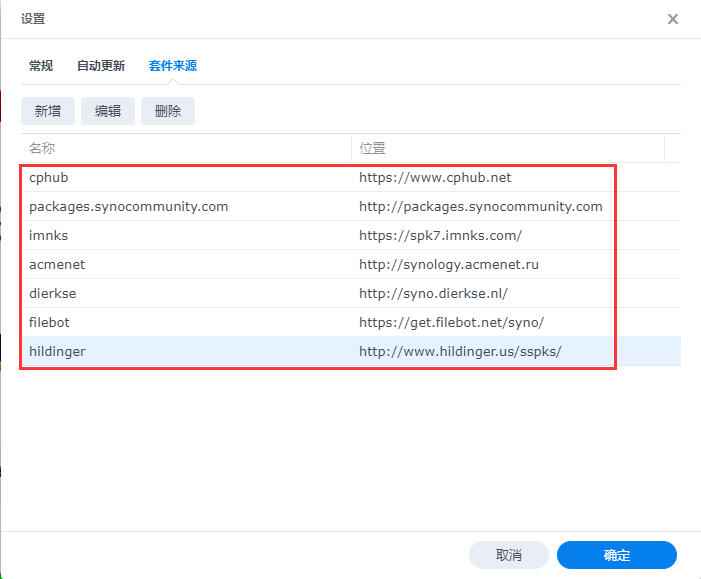The height and width of the screenshot is (579, 701).
Task: Click the https://get.filebot.net/syno/ location
Action: pos(452,322)
